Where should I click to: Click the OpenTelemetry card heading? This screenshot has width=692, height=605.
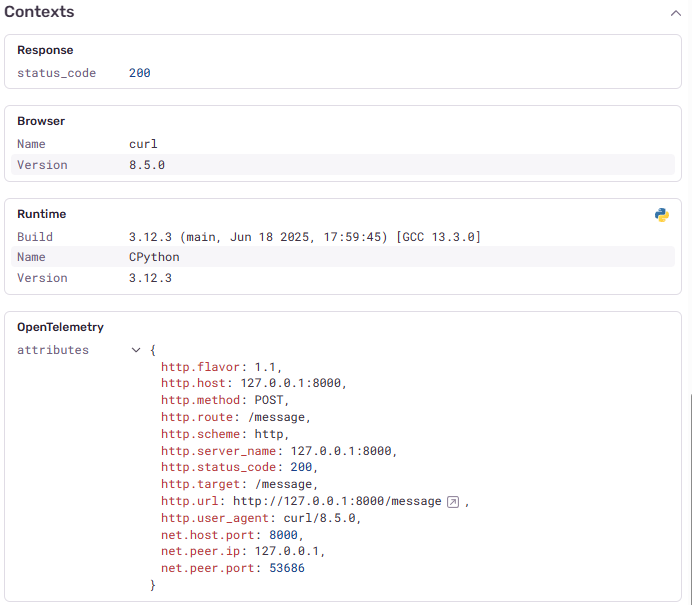point(60,327)
